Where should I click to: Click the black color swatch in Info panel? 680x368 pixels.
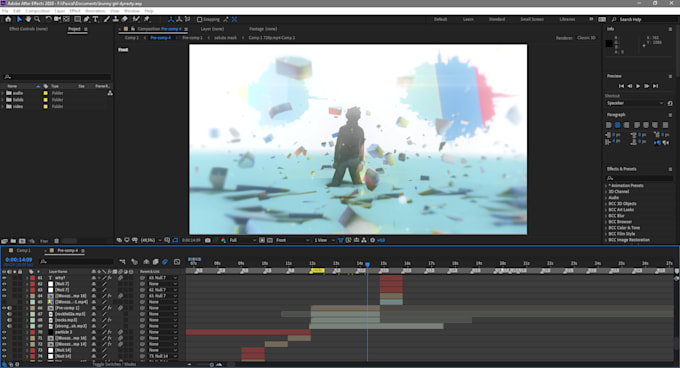(x=609, y=43)
